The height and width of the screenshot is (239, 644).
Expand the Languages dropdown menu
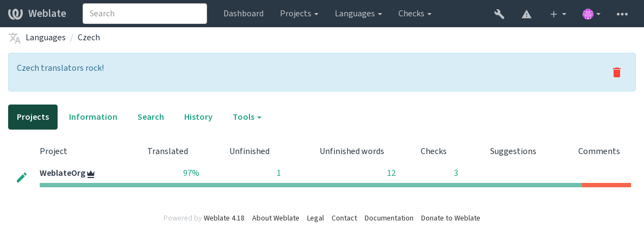point(358,14)
